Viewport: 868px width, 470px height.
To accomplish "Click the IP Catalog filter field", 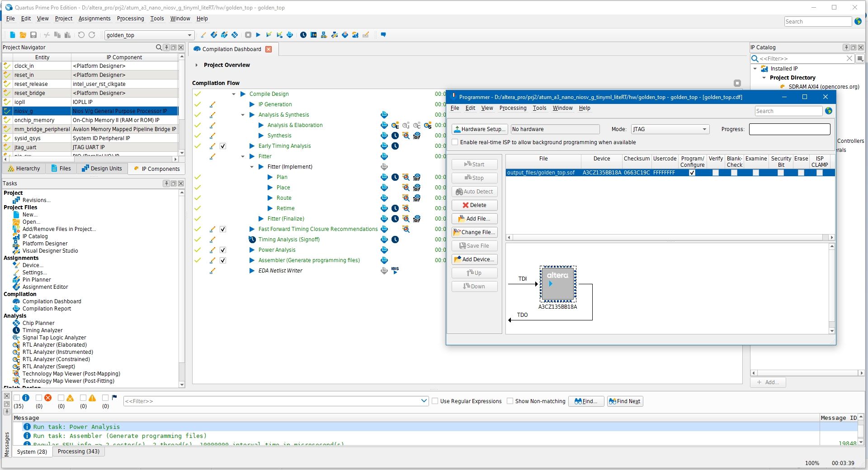I will coord(802,59).
